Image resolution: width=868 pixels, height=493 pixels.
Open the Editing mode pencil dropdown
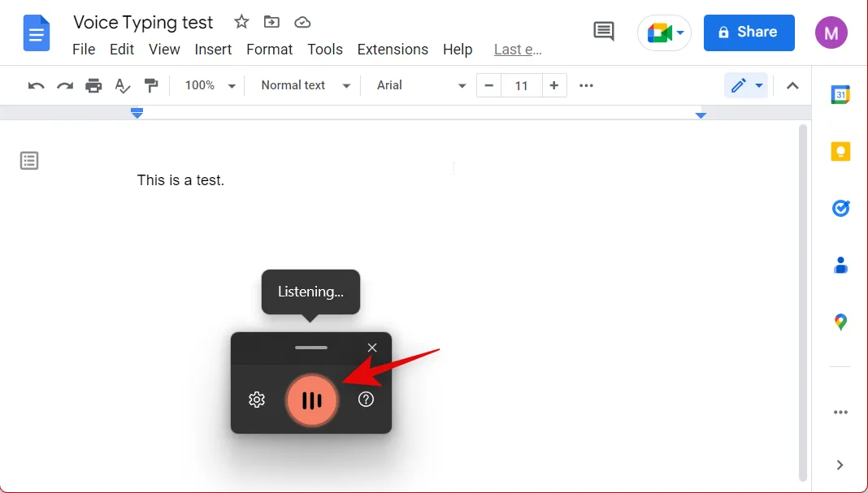click(x=746, y=85)
